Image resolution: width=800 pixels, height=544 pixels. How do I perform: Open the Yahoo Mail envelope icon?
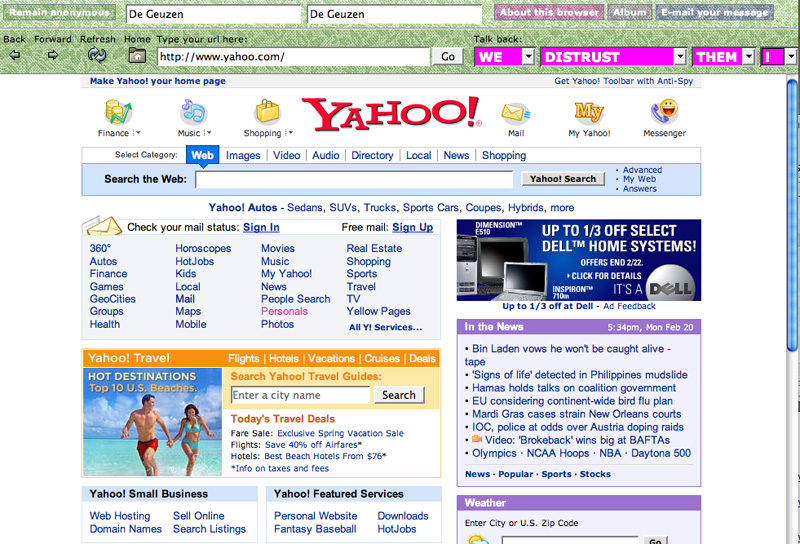pos(516,113)
